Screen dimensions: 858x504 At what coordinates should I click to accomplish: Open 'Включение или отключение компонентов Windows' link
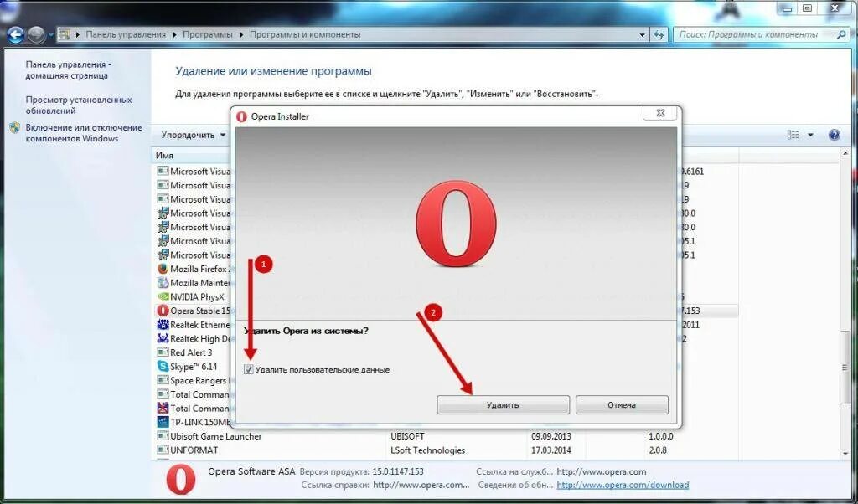84,133
